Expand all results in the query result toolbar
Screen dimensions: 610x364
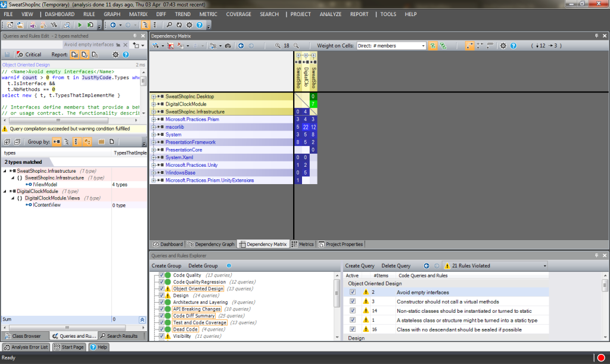point(7,142)
